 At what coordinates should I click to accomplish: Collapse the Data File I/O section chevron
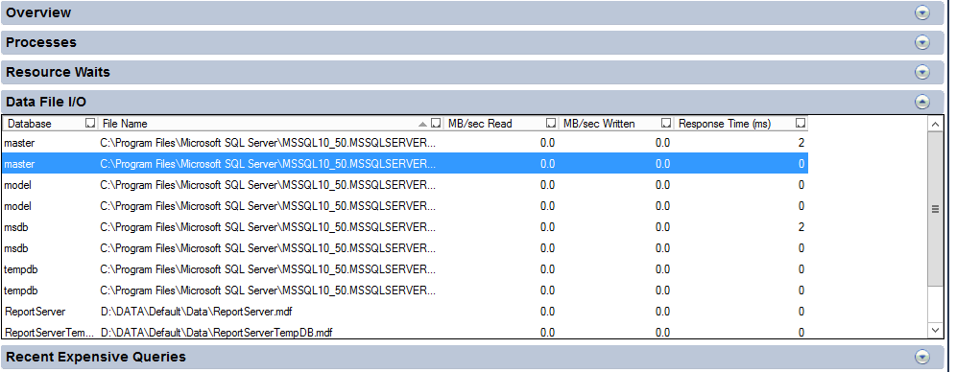921,102
